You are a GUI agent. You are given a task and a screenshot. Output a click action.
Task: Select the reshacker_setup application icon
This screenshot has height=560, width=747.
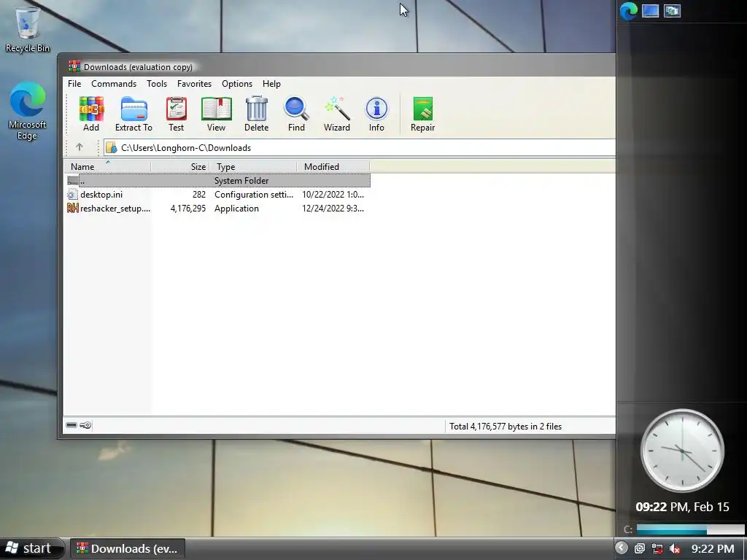72,208
